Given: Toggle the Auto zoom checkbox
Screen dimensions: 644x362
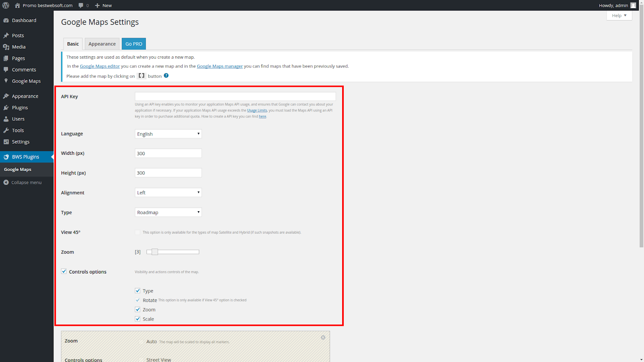Looking at the screenshot, I should (x=141, y=341).
